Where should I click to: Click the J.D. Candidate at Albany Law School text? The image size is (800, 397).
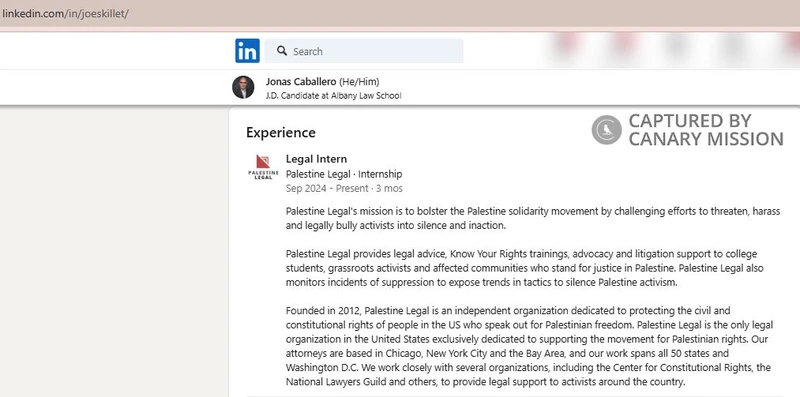point(334,95)
